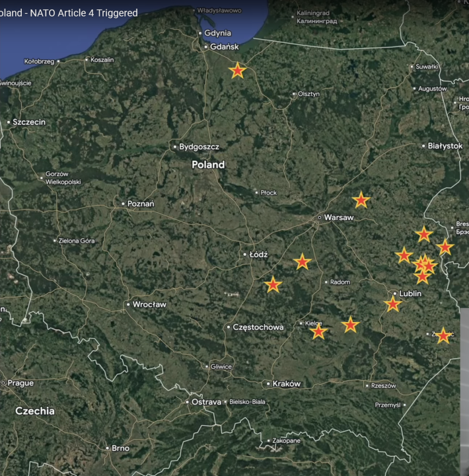The width and height of the screenshot is (469, 476).
Task: Select the Koszalin label
Action: (x=102, y=59)
